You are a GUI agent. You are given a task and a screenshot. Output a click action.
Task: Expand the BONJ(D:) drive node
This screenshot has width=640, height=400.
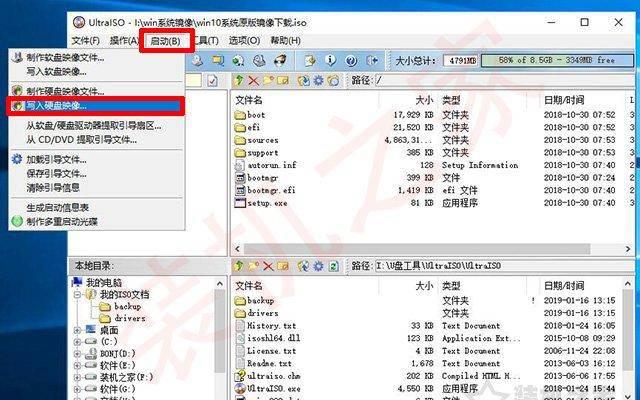click(77, 353)
